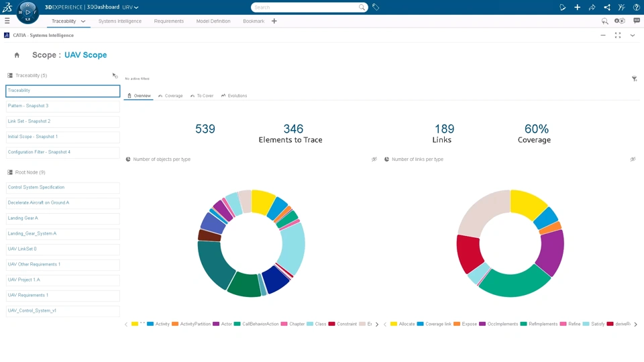Hide the Number of objects per type chart
The image size is (644, 362).
click(374, 160)
